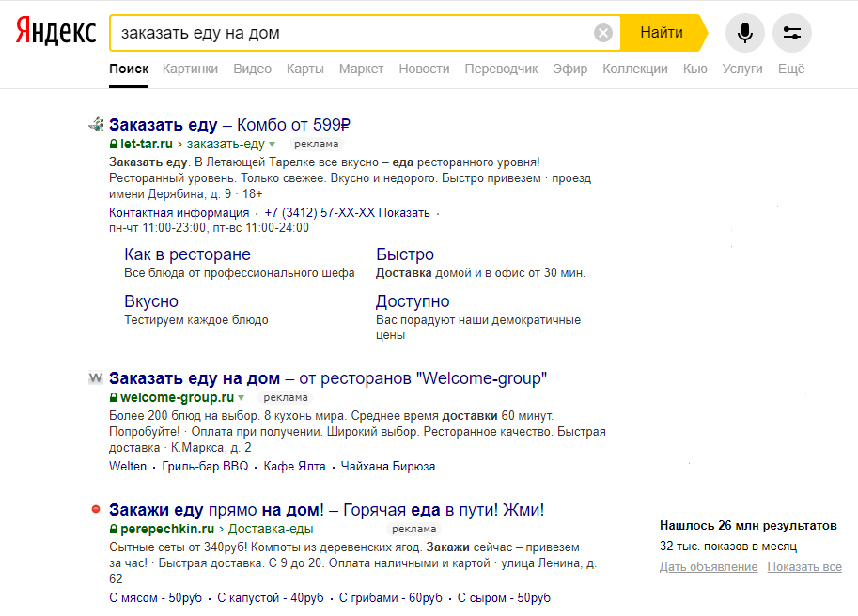Open the Чайхана Бирюза sitelink

click(x=388, y=467)
